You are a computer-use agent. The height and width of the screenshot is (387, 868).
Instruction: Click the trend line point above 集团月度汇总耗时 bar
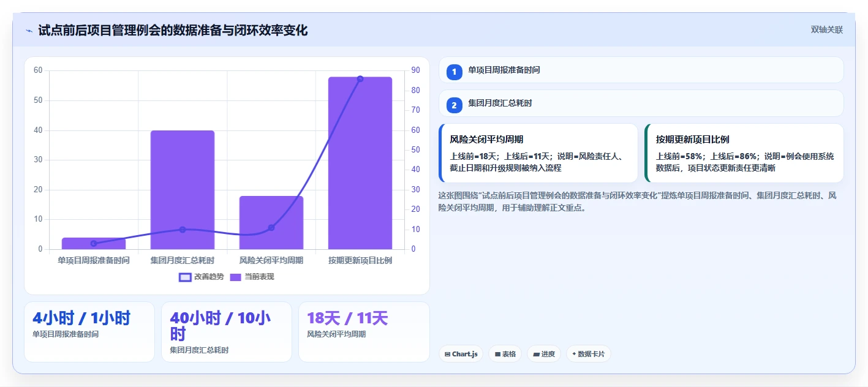click(x=183, y=230)
